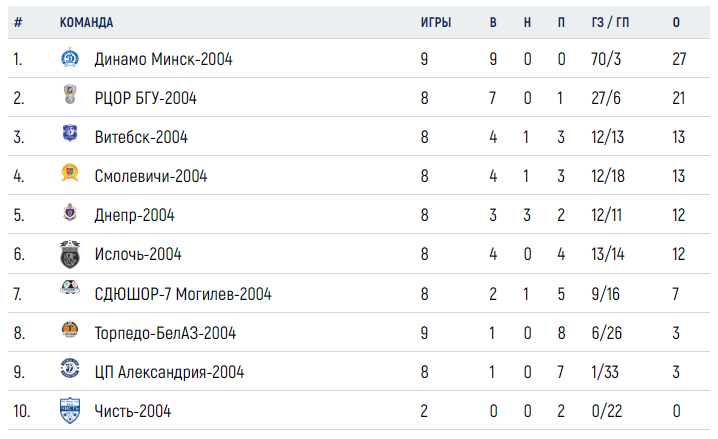
Task: Select the Ислочь-2004 team name
Action: pos(138,254)
